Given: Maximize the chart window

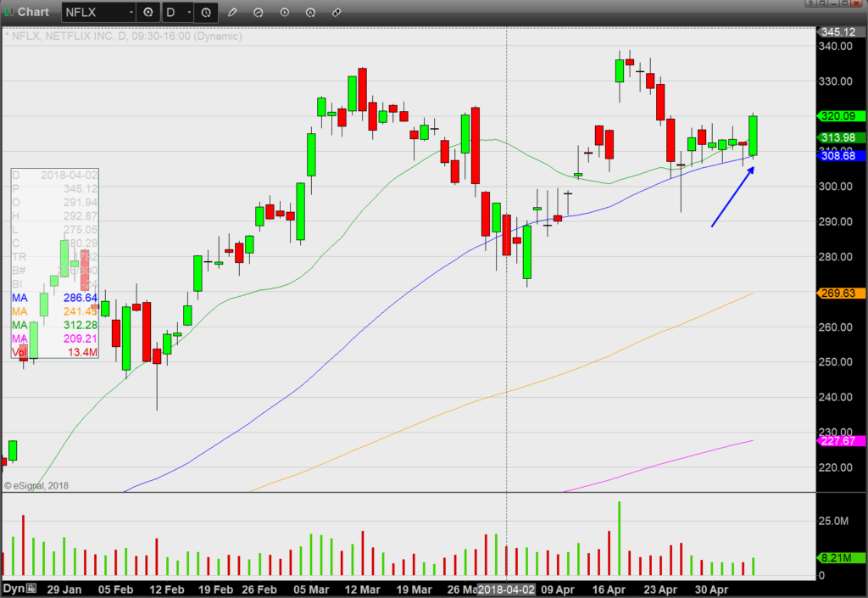Looking at the screenshot, I should click(x=845, y=3).
